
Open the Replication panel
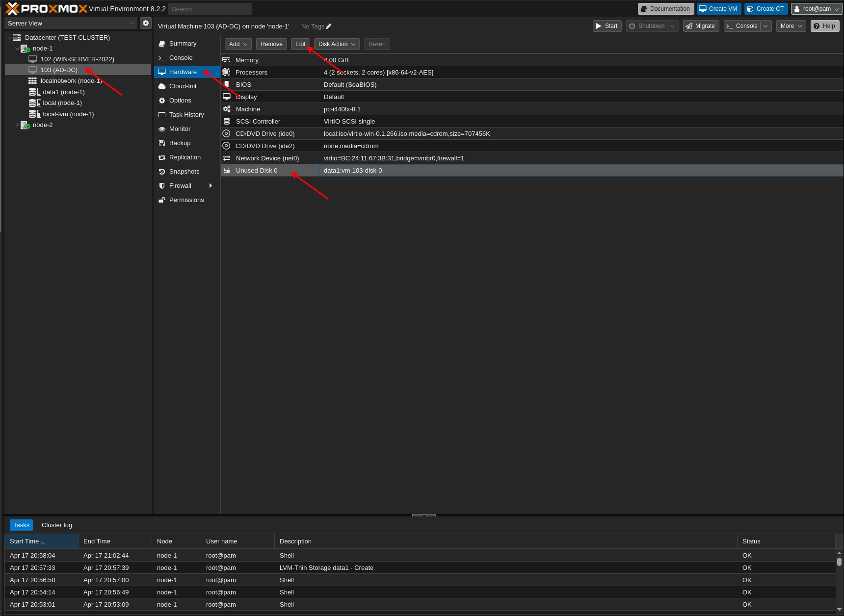pyautogui.click(x=185, y=157)
